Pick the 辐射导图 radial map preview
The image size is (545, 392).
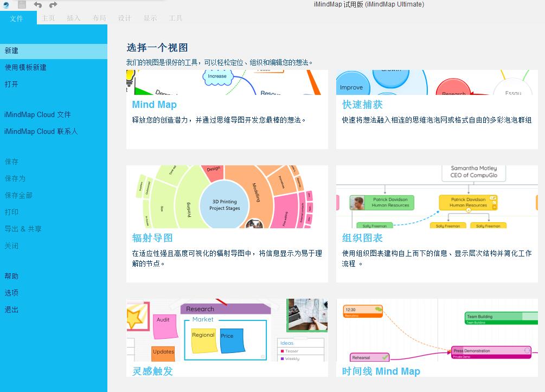227,197
